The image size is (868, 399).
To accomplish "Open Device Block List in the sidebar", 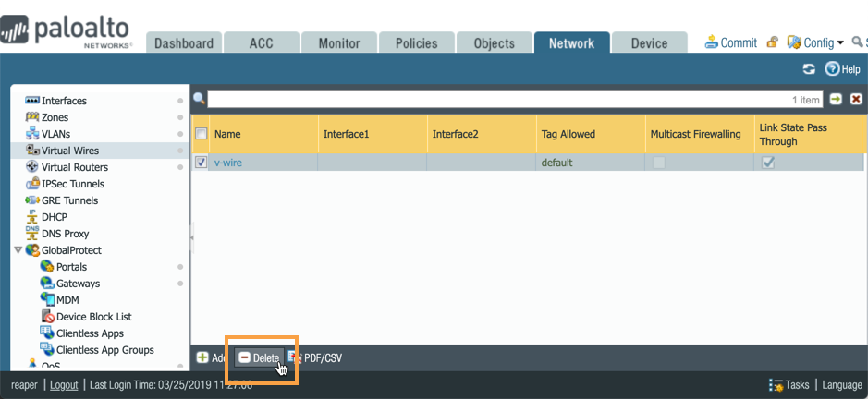I will click(x=94, y=317).
